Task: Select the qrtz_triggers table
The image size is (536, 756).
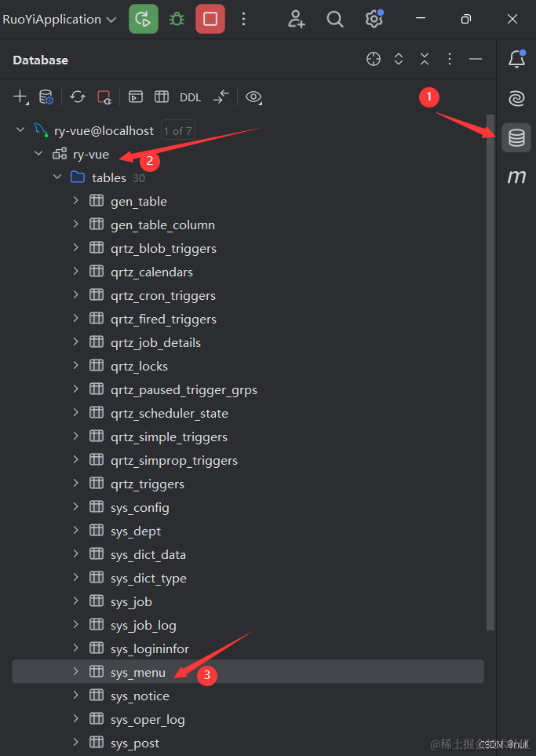Action: pos(147,484)
